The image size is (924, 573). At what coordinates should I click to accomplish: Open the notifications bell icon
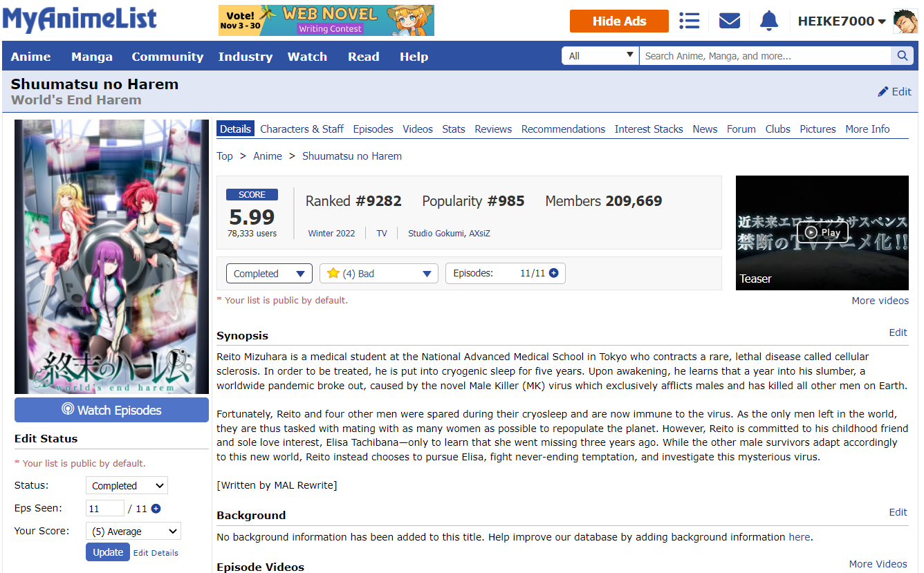[x=769, y=21]
